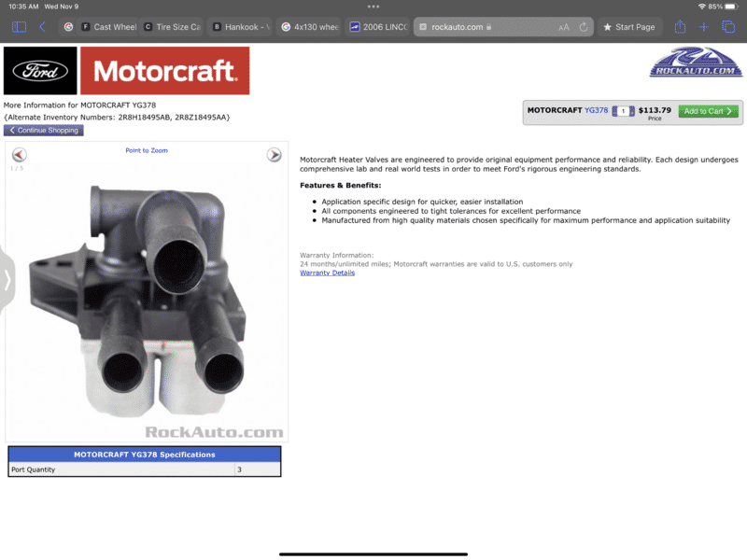The width and height of the screenshot is (747, 560).
Task: Click Point to Zoom link
Action: coord(147,150)
